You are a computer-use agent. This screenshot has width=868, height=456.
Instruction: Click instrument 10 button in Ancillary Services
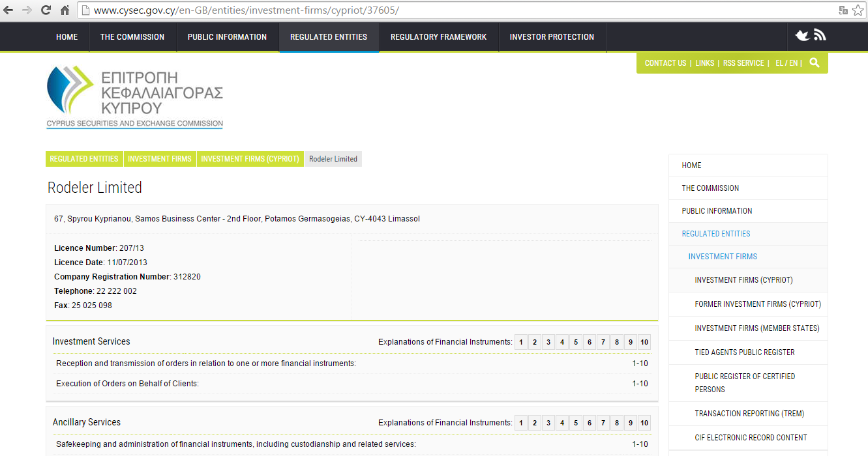(x=644, y=423)
